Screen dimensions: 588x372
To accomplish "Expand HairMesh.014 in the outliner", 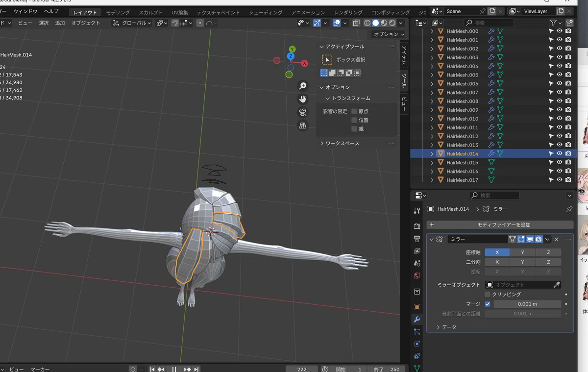I will (432, 154).
